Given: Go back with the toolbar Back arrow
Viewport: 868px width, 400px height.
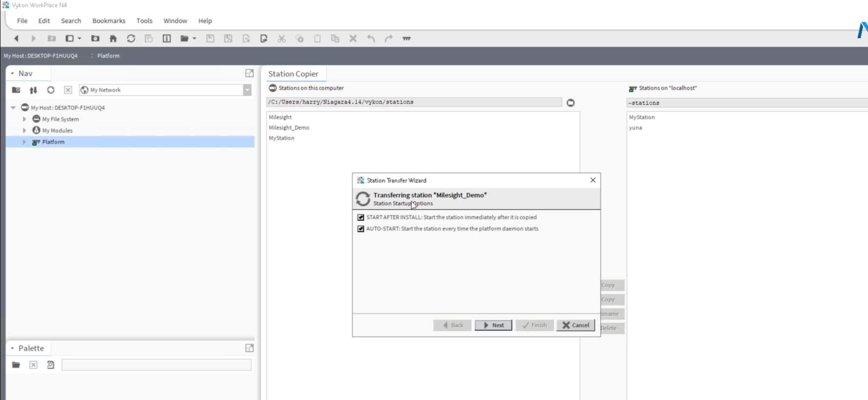Looking at the screenshot, I should point(16,39).
